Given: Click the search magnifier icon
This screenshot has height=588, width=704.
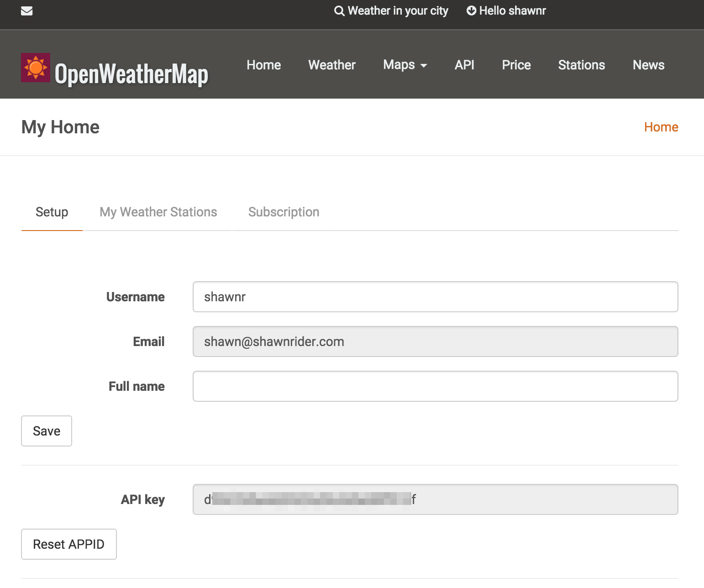Looking at the screenshot, I should [339, 11].
